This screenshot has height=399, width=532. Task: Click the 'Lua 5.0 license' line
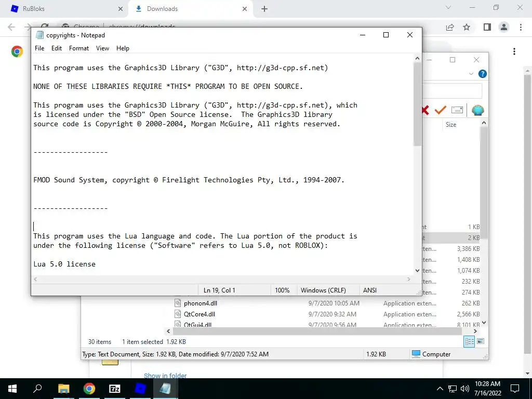tap(64, 264)
